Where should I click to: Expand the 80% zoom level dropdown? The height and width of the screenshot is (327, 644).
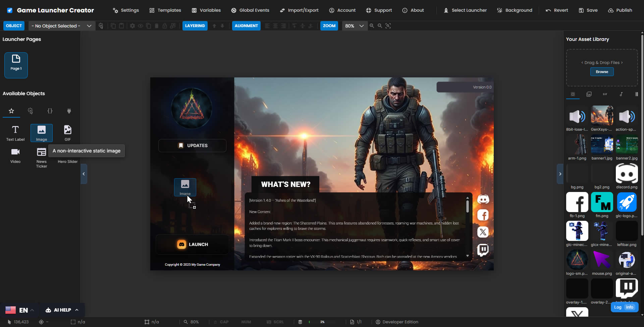point(354,26)
